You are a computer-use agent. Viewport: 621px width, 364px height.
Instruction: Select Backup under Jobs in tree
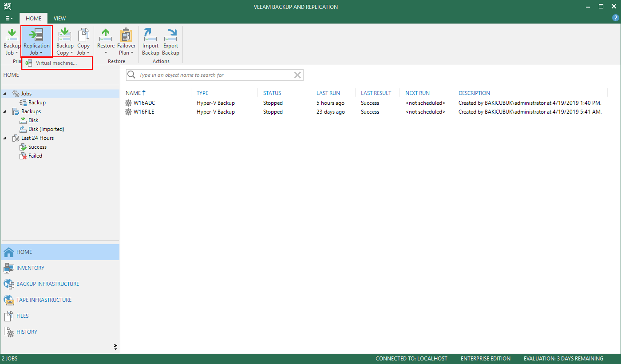point(37,103)
